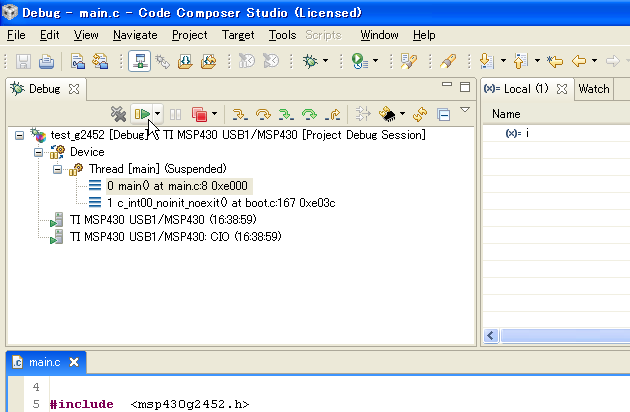Click the Step Over icon

[x=264, y=114]
